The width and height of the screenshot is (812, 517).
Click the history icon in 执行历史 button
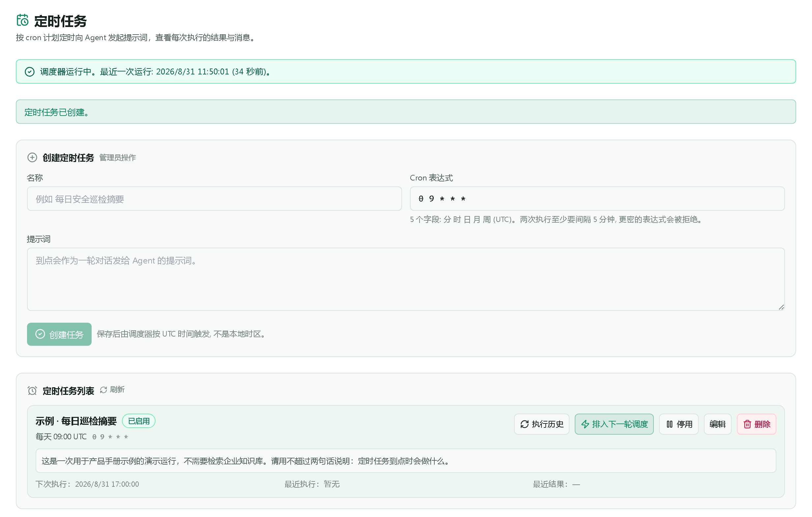point(524,424)
